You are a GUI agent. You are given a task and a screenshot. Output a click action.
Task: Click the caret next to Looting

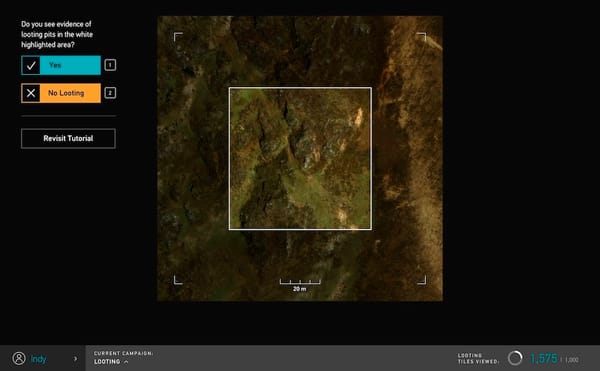coord(126,361)
